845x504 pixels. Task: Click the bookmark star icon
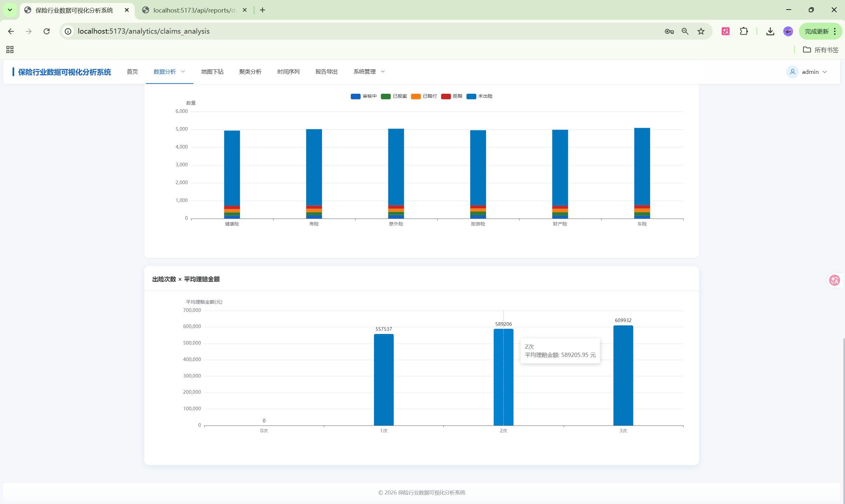point(701,31)
